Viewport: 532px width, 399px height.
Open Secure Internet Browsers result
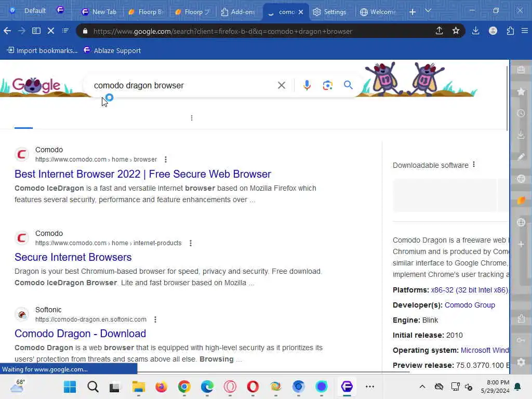coord(73,257)
